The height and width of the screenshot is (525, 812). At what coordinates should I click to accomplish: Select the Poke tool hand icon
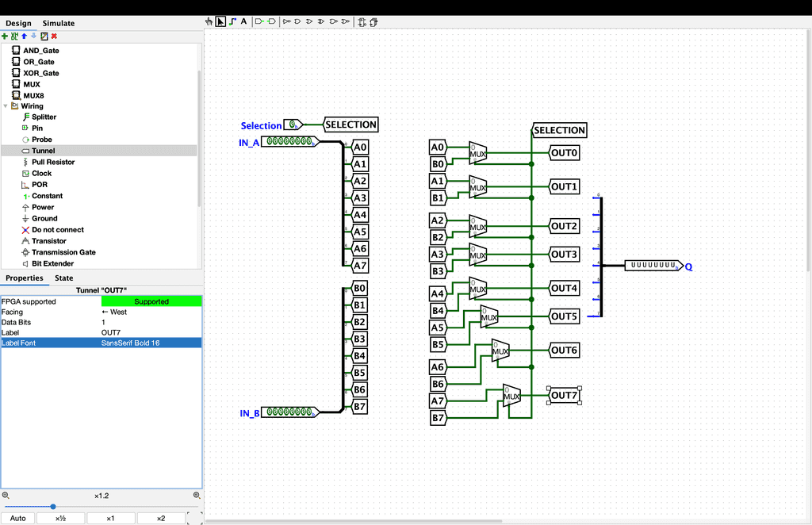coord(209,21)
